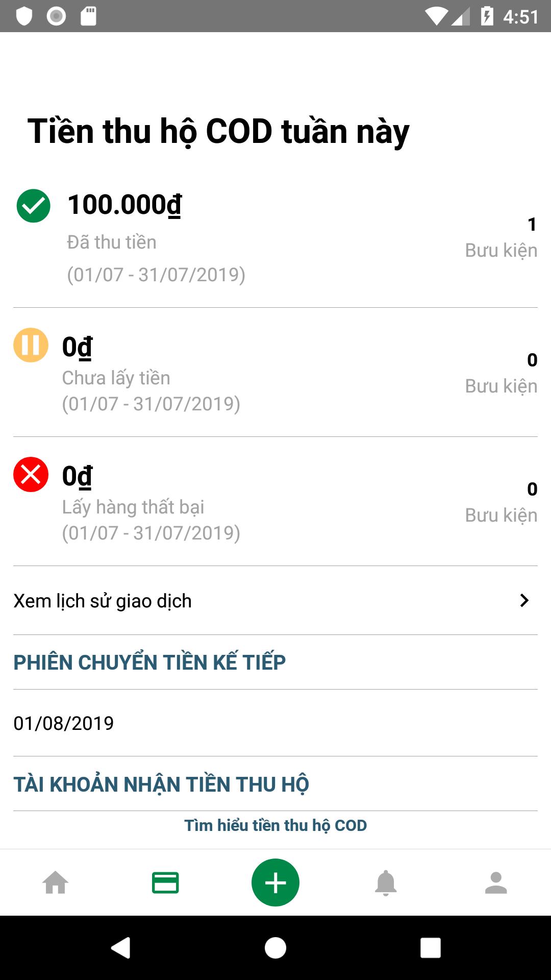Open the profile person icon
Viewport: 551px width, 980px height.
click(496, 883)
